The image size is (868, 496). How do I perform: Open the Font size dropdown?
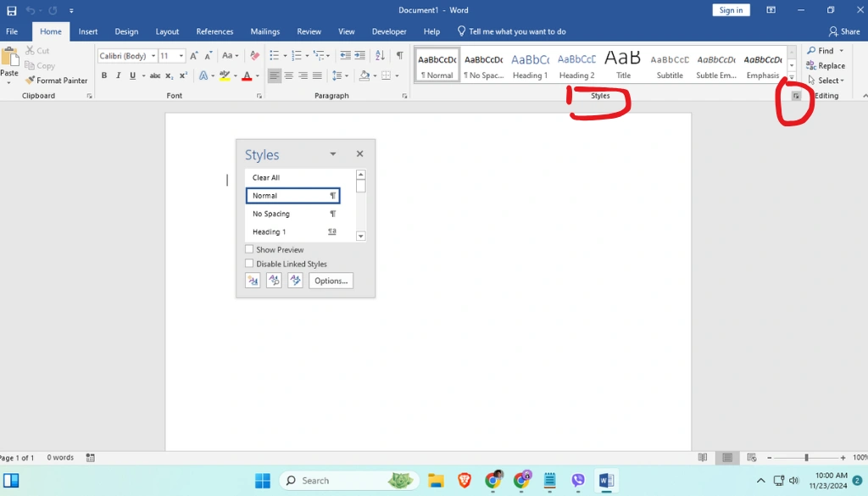[181, 56]
